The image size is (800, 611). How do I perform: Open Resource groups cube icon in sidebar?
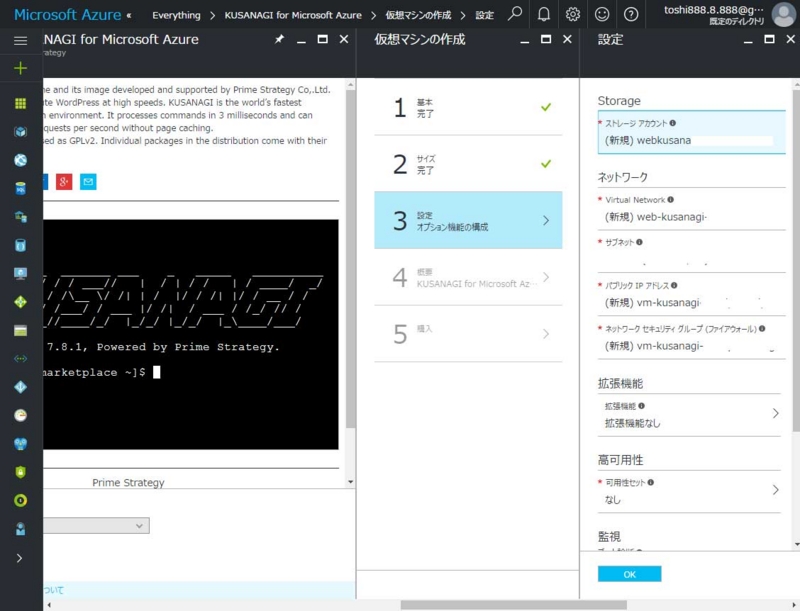(x=20, y=132)
